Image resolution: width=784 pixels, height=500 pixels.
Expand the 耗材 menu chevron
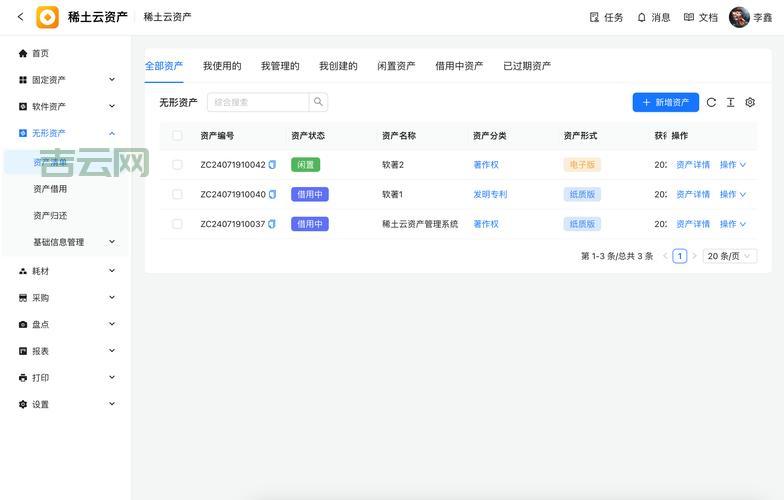tap(112, 270)
